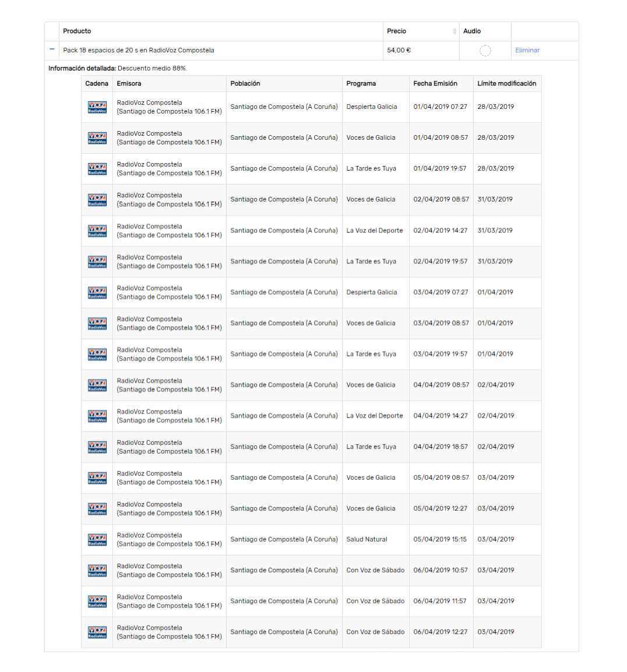
Task: Click the Límite modificación column header
Action: (x=506, y=84)
